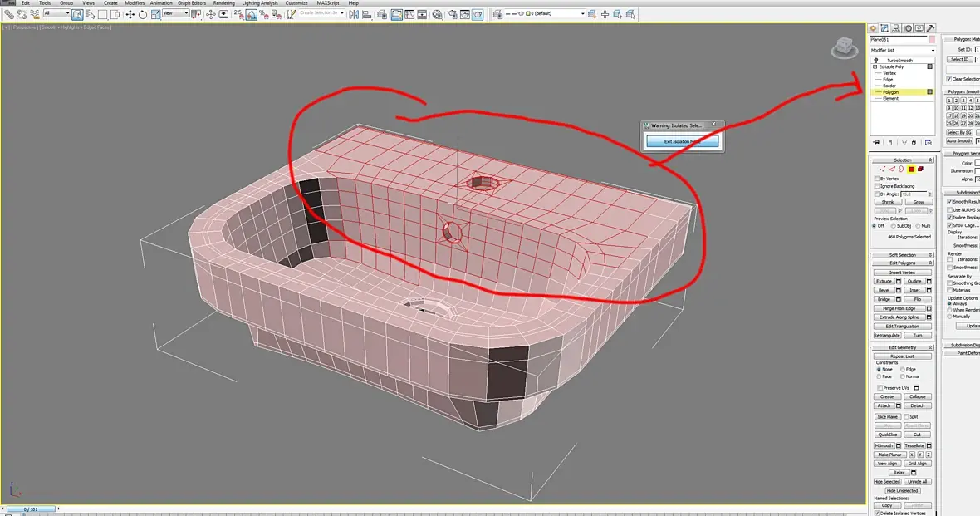Click Remove modifier trash icon
Image resolution: width=980 pixels, height=516 pixels.
pyautogui.click(x=914, y=143)
